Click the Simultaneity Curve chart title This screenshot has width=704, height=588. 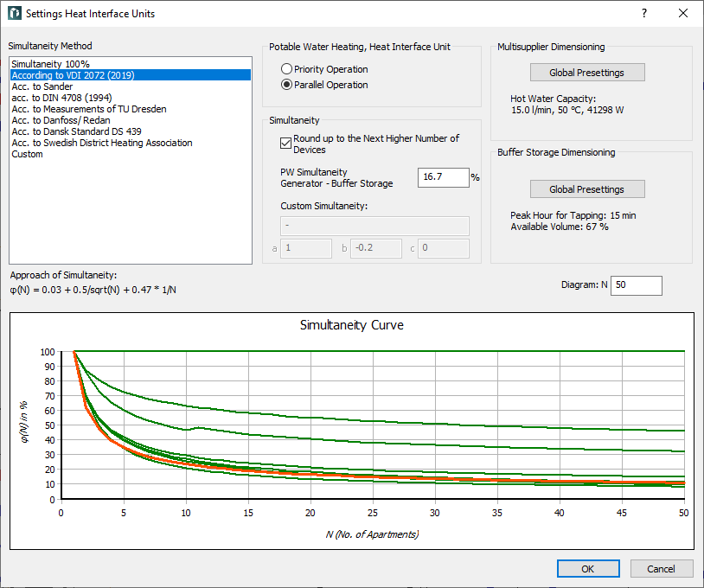(x=351, y=325)
